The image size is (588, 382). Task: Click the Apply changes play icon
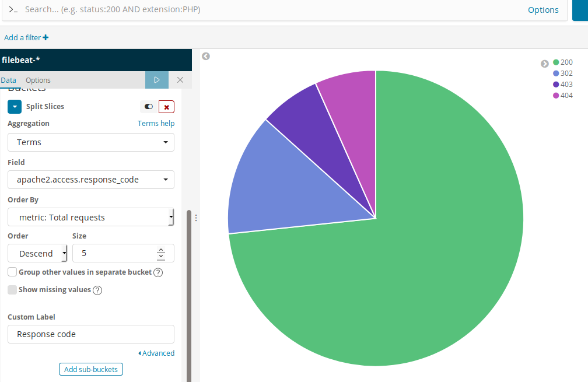157,80
